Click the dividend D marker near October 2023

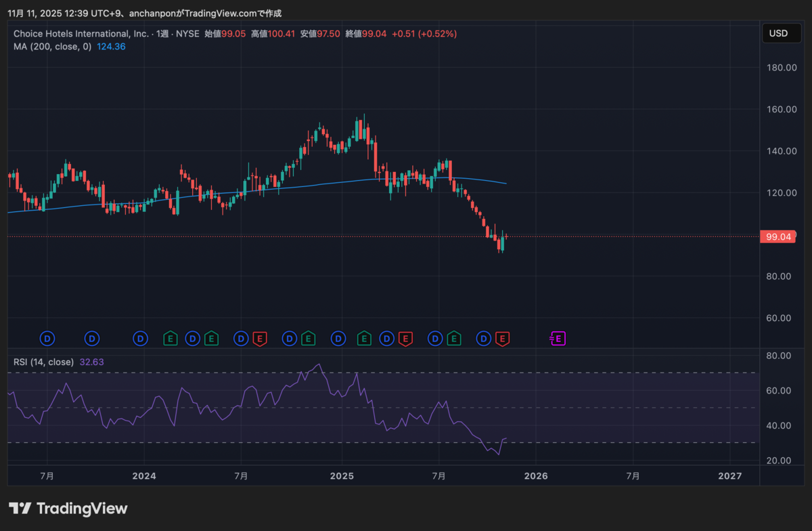point(92,337)
